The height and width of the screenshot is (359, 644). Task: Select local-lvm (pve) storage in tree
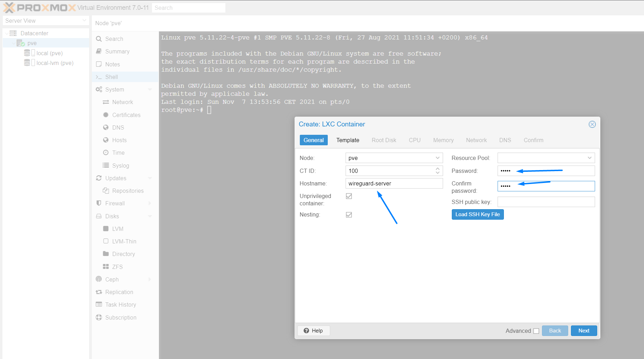[45, 63]
